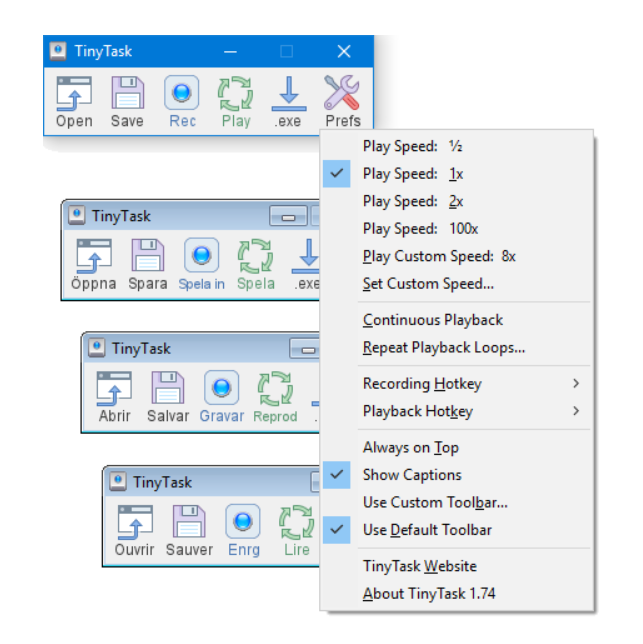Viewport: 643px width, 644px height.
Task: Click the Open icon in the English TinyTask toolbar
Action: click(x=74, y=93)
